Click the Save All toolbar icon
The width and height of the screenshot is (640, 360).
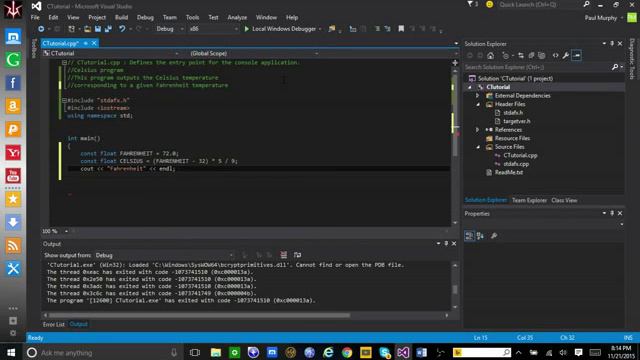pos(108,29)
